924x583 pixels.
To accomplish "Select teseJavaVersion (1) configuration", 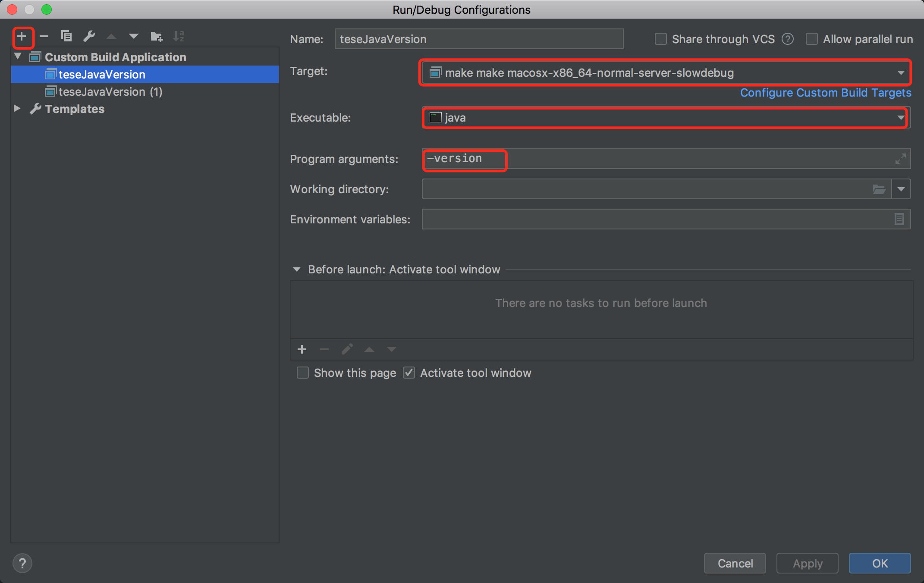I will click(x=110, y=92).
